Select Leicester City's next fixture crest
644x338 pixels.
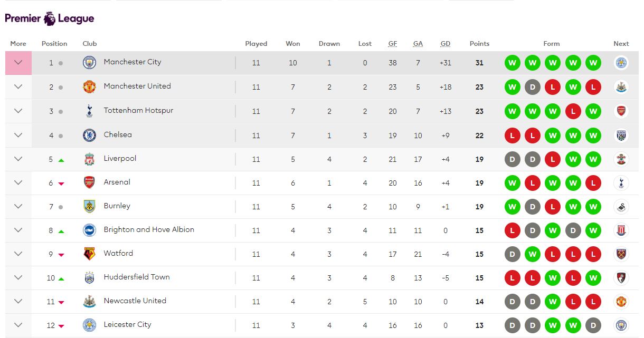tap(621, 325)
